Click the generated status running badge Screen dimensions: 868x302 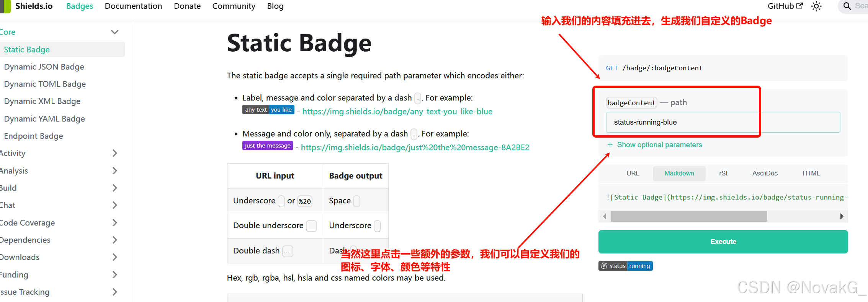(626, 266)
